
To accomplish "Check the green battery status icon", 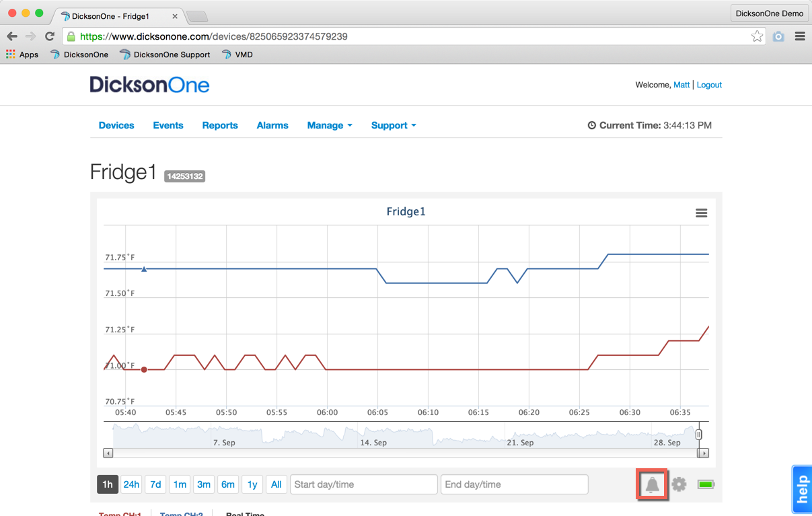I will point(706,484).
